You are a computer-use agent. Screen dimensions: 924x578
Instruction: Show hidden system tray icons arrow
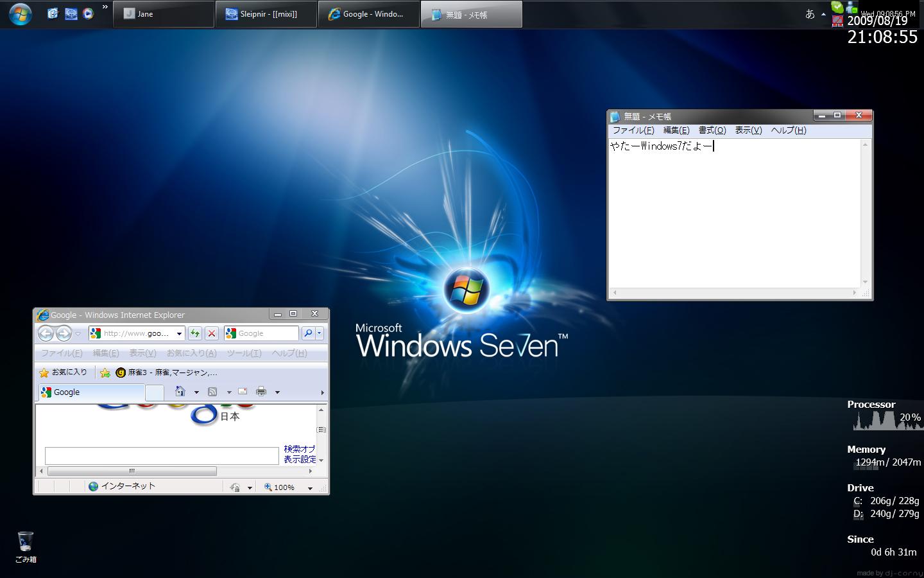(823, 14)
